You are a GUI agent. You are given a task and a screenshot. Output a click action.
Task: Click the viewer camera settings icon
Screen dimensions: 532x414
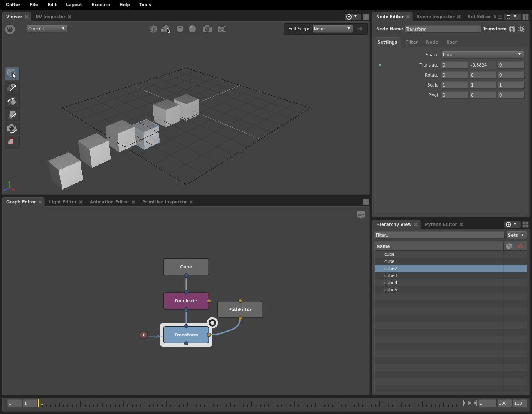(207, 29)
